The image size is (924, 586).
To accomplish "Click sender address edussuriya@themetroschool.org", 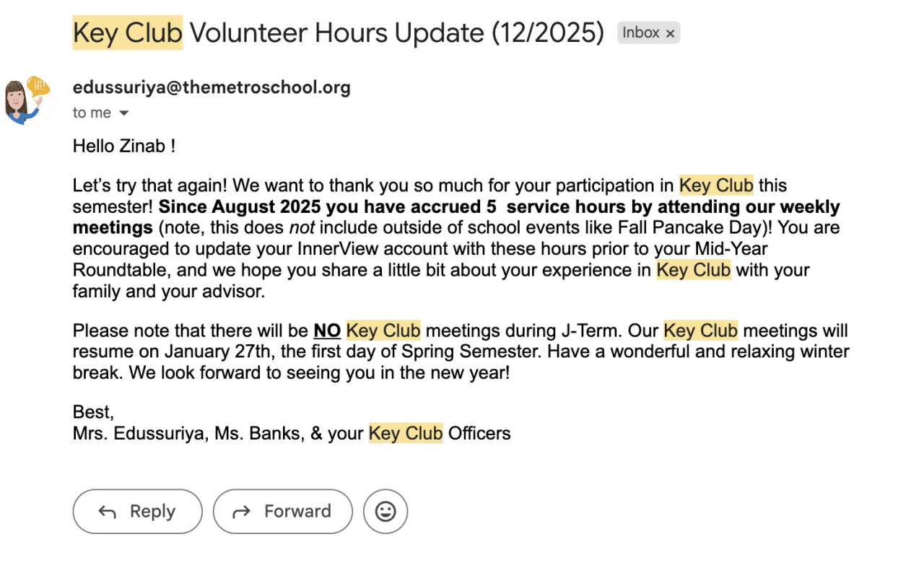I will (212, 88).
